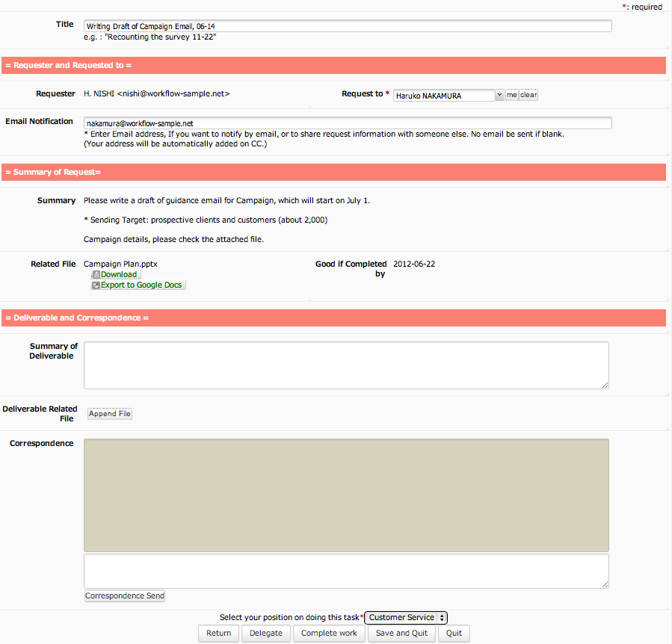Click inside the Summary of Deliverable textarea
672x644 pixels.
346,365
